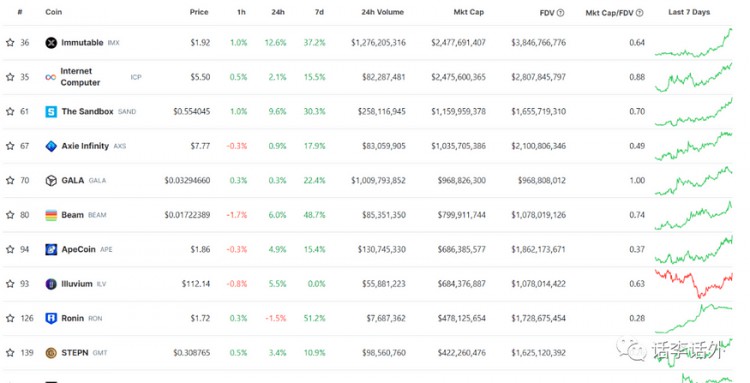Toggle favorite star for GALA
Viewport: 750px width, 383px height.
10,180
